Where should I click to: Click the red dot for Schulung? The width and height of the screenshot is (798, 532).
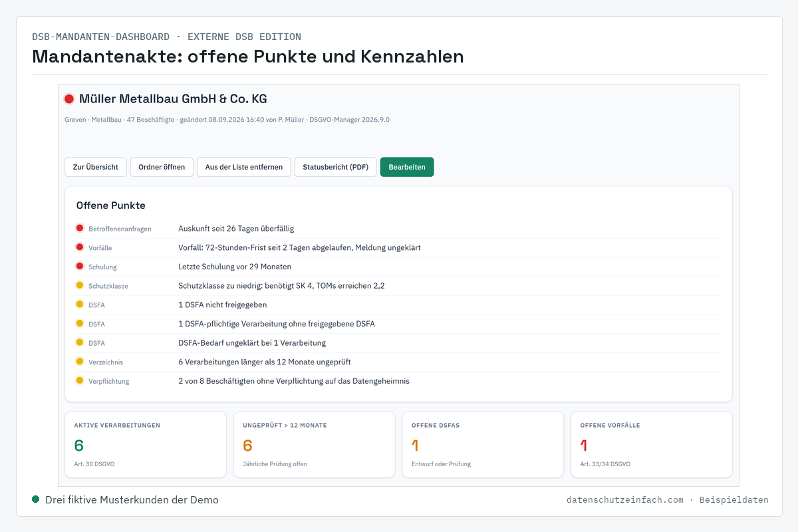point(80,266)
